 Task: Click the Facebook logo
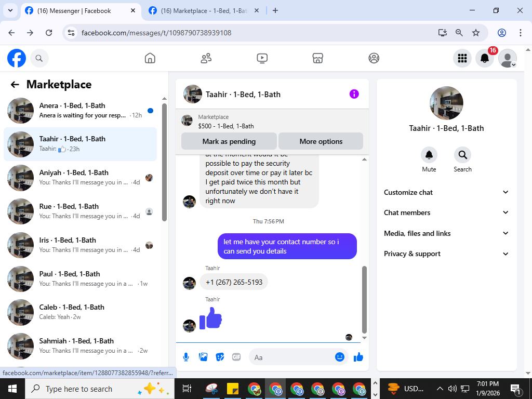tap(17, 58)
